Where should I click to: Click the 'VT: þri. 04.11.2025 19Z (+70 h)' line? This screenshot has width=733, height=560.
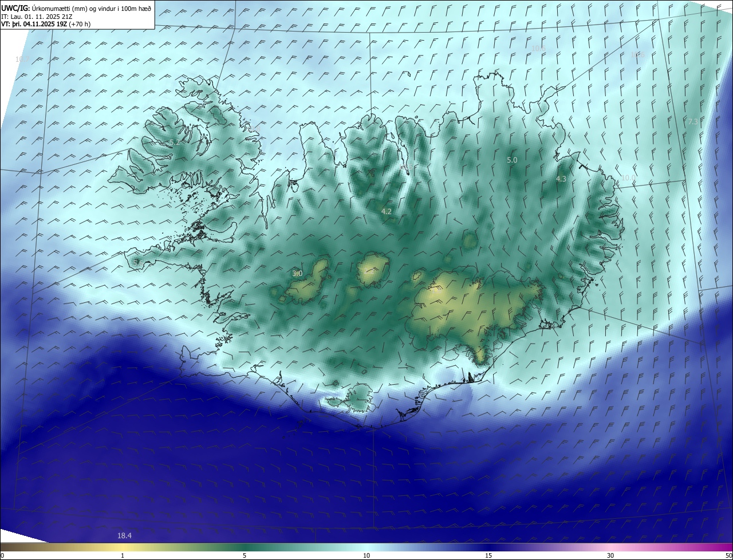point(45,24)
